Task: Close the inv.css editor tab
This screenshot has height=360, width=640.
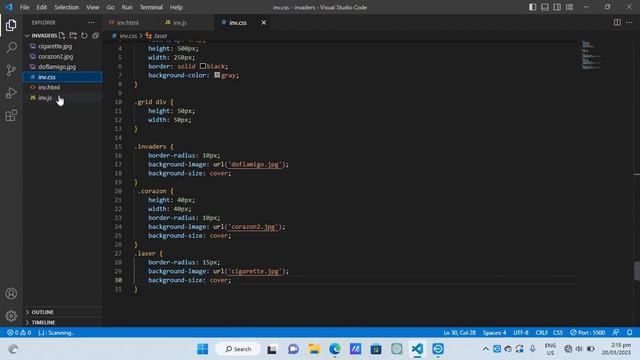Action: click(264, 22)
